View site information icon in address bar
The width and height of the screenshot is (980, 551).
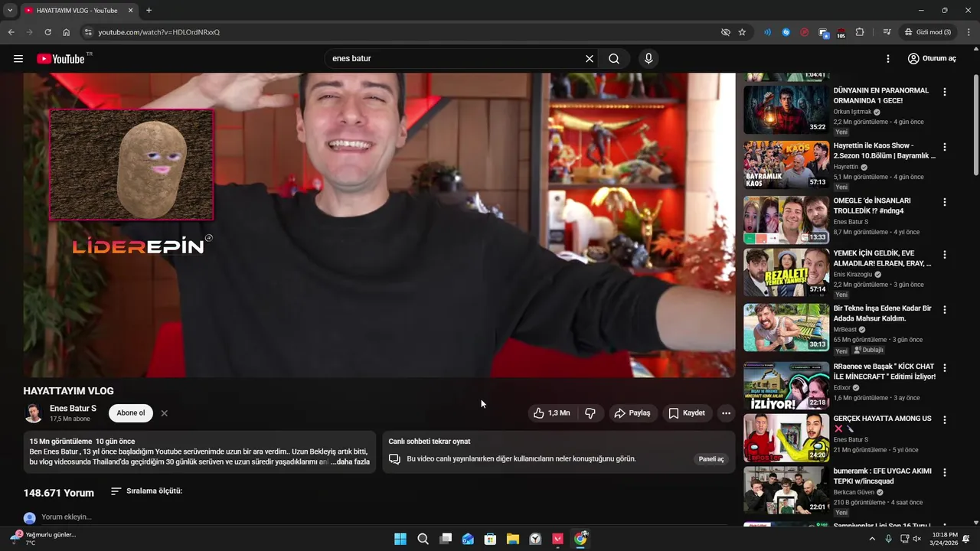(88, 32)
